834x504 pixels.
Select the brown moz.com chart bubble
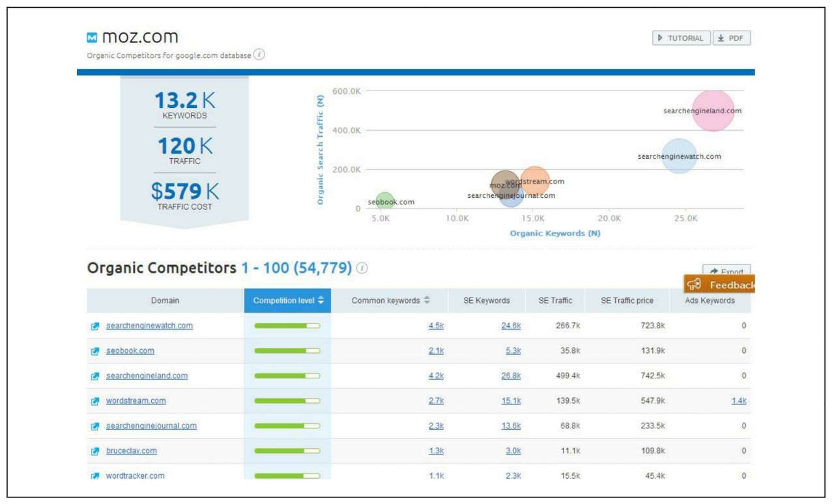[505, 186]
